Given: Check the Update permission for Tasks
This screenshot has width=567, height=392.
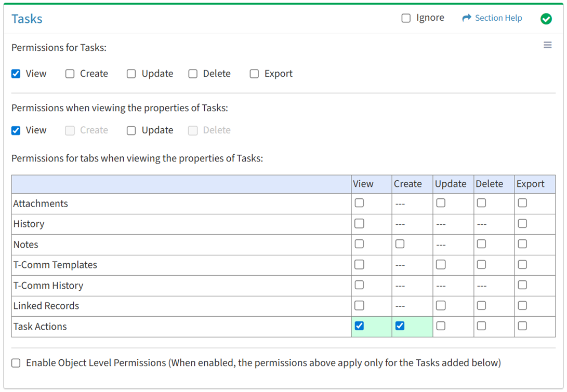Looking at the screenshot, I should point(131,74).
